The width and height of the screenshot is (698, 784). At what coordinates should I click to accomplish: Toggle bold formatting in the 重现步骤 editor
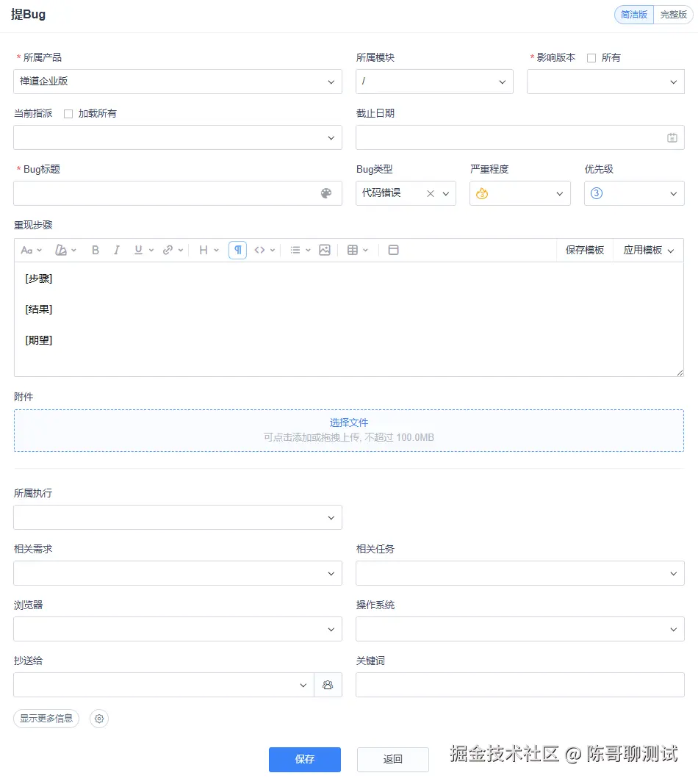point(96,250)
